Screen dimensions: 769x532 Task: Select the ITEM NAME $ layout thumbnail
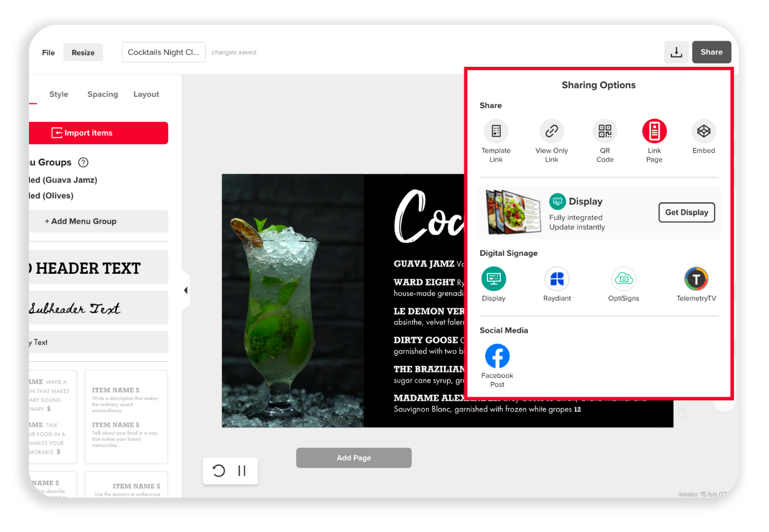pyautogui.click(x=126, y=417)
